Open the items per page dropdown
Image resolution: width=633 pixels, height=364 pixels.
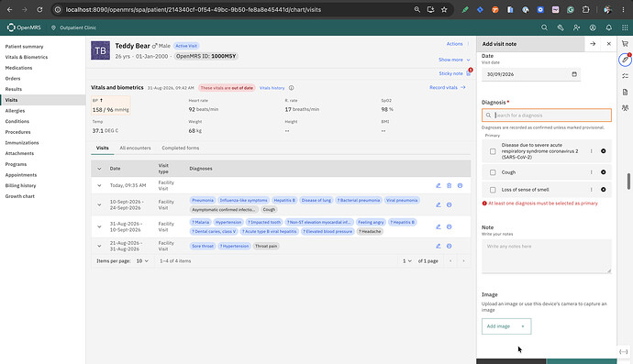142,261
